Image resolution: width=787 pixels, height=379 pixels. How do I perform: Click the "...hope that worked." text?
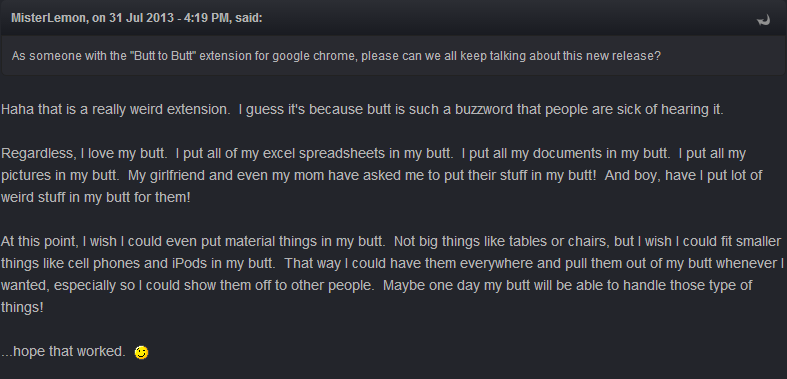[63, 352]
